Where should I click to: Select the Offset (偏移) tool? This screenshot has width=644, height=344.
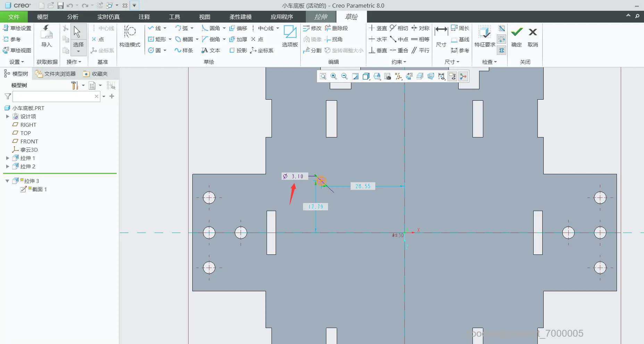238,28
